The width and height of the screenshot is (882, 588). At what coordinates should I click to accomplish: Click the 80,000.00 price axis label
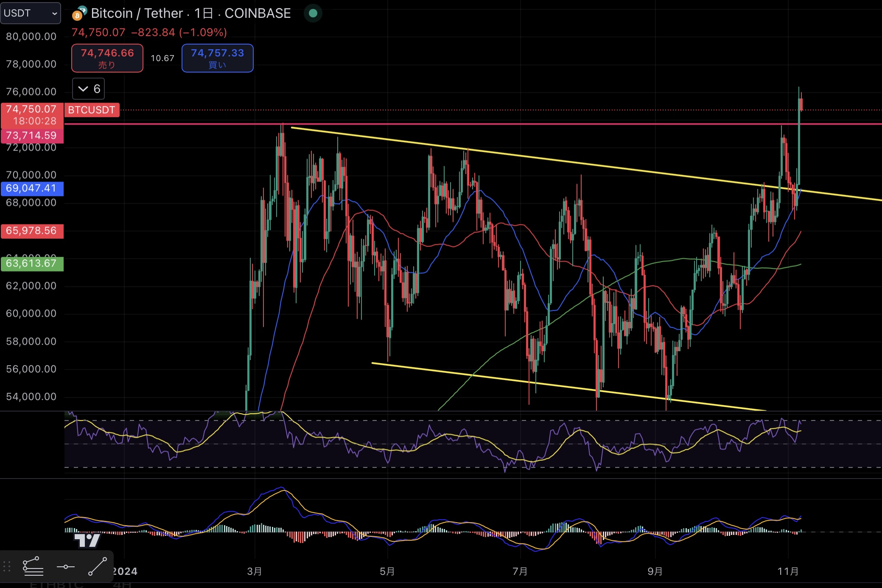click(x=31, y=36)
